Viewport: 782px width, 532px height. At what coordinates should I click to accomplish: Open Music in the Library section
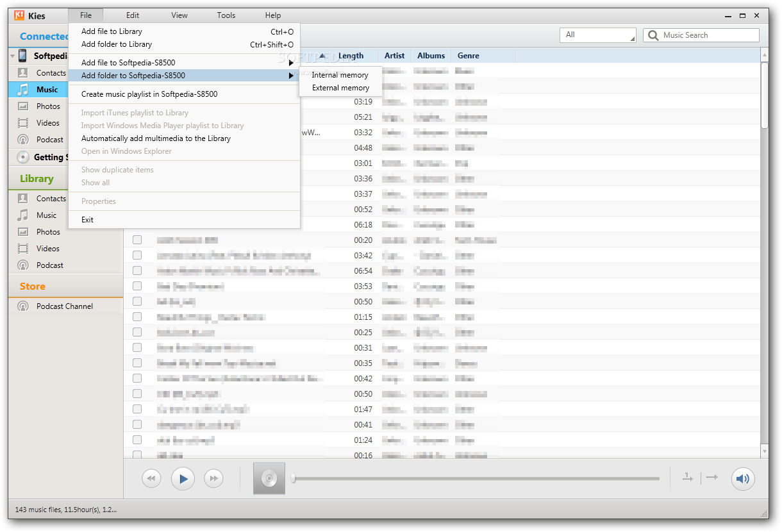coord(47,215)
